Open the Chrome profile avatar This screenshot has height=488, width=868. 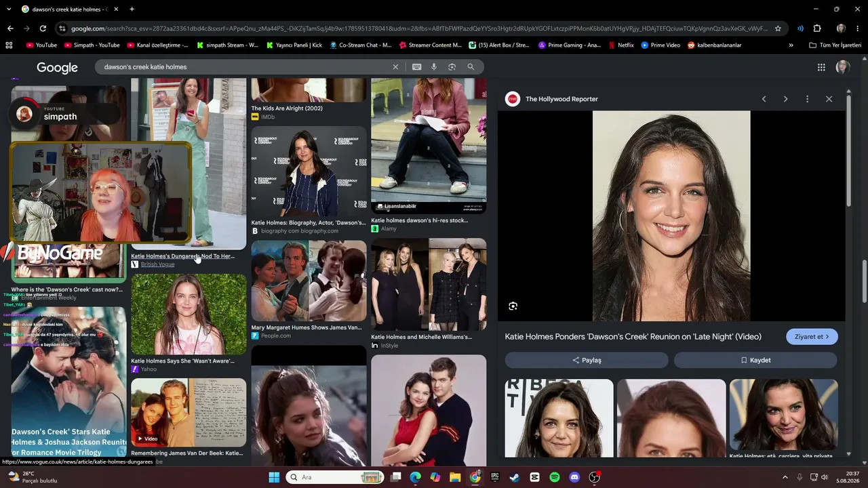tap(841, 28)
